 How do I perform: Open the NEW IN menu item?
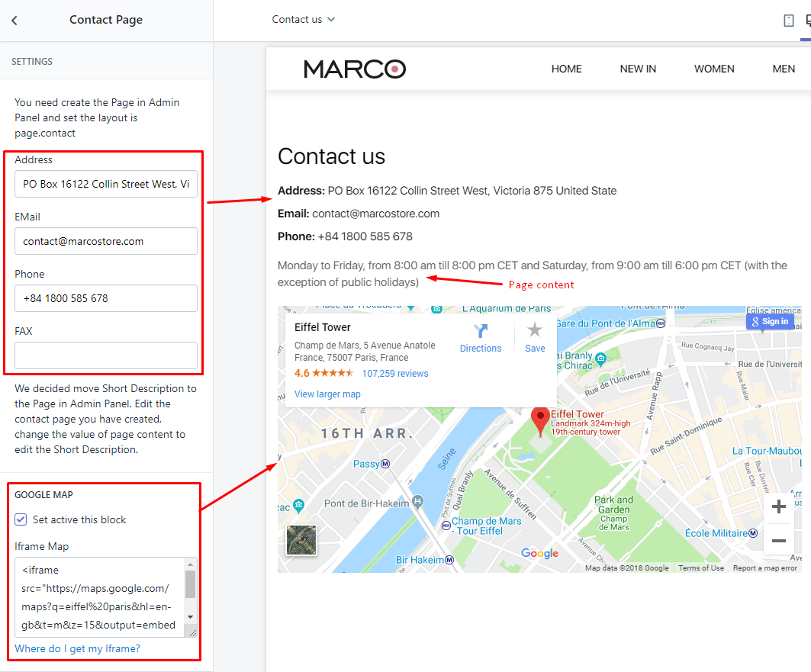[x=638, y=69]
